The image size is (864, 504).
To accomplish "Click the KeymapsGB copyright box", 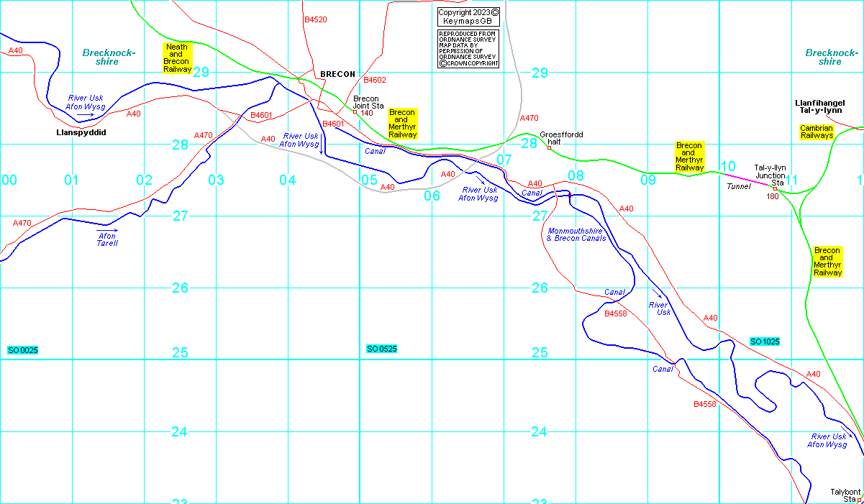I will click(468, 17).
